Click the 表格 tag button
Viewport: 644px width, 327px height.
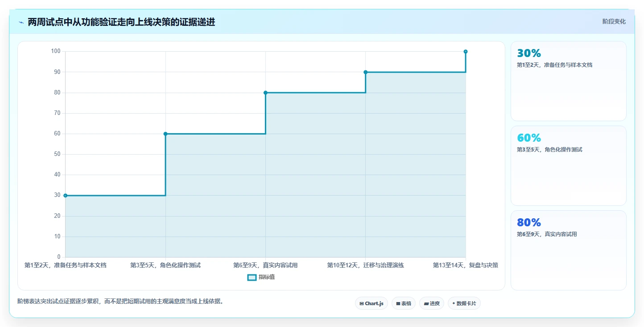(404, 303)
